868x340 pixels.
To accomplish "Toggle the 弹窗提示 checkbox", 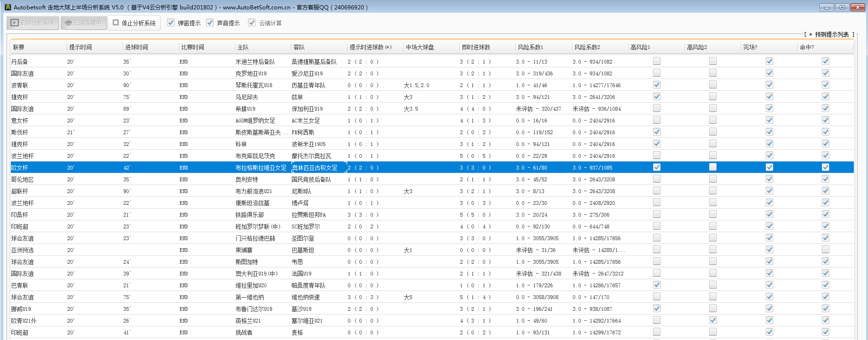I will 171,23.
